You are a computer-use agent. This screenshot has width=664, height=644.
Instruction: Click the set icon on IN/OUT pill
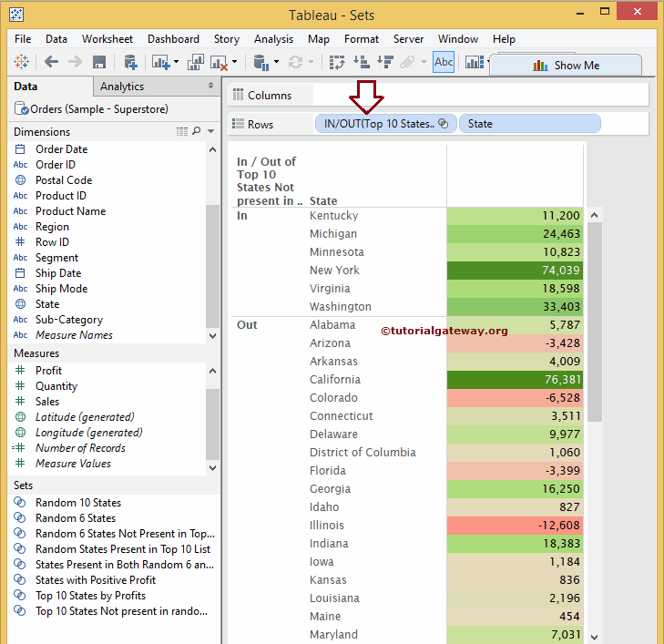tap(443, 123)
